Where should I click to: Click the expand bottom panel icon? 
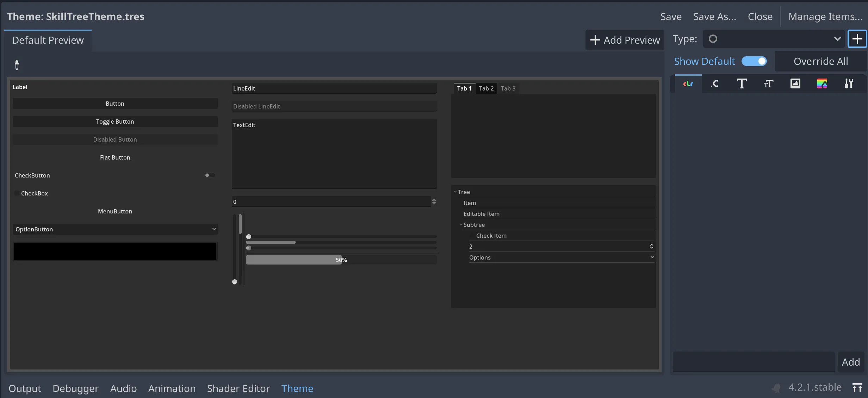tap(857, 388)
